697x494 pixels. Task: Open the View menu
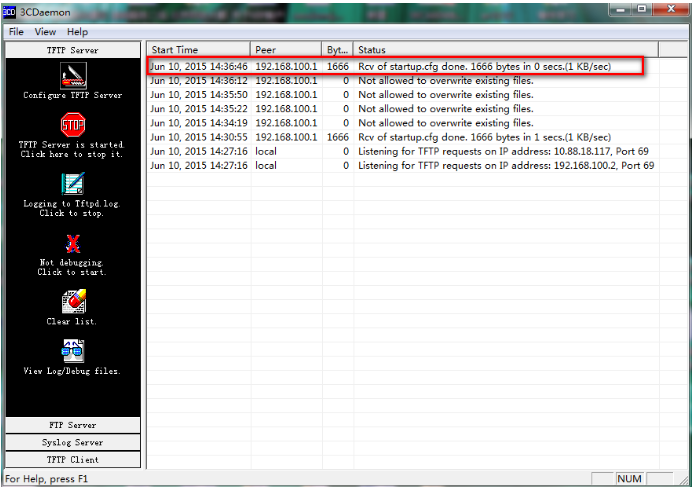45,32
